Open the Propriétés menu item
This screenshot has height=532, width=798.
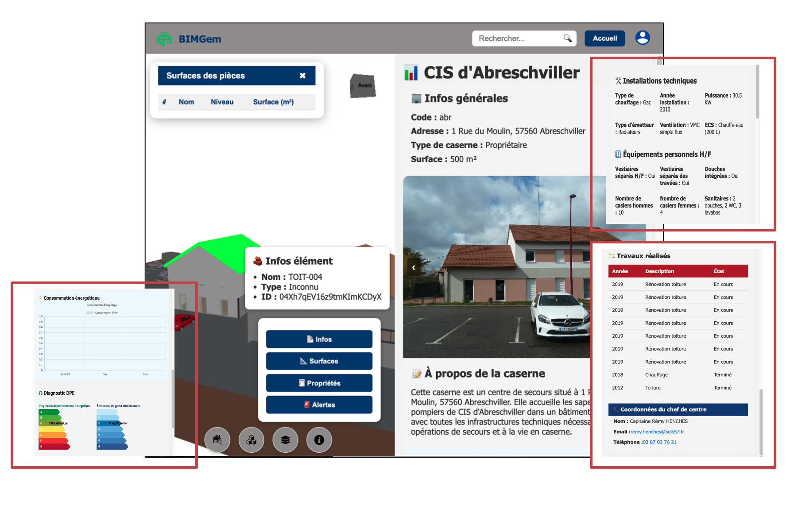click(x=319, y=383)
